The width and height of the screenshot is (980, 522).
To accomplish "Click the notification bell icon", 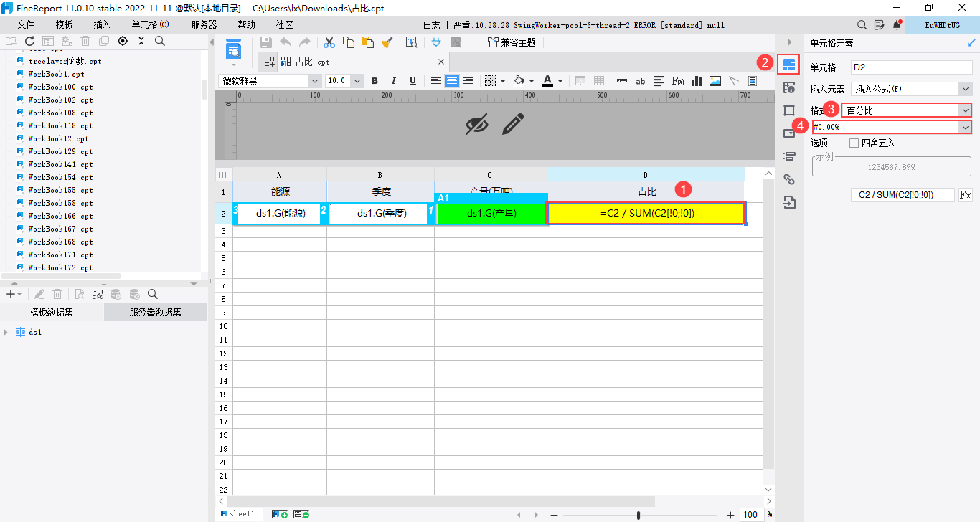I will 897,24.
